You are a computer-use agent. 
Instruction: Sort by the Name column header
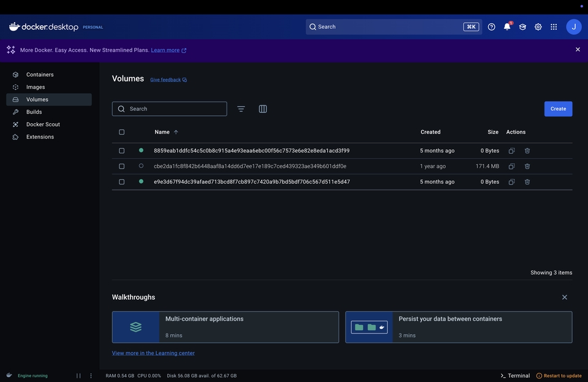point(162,132)
